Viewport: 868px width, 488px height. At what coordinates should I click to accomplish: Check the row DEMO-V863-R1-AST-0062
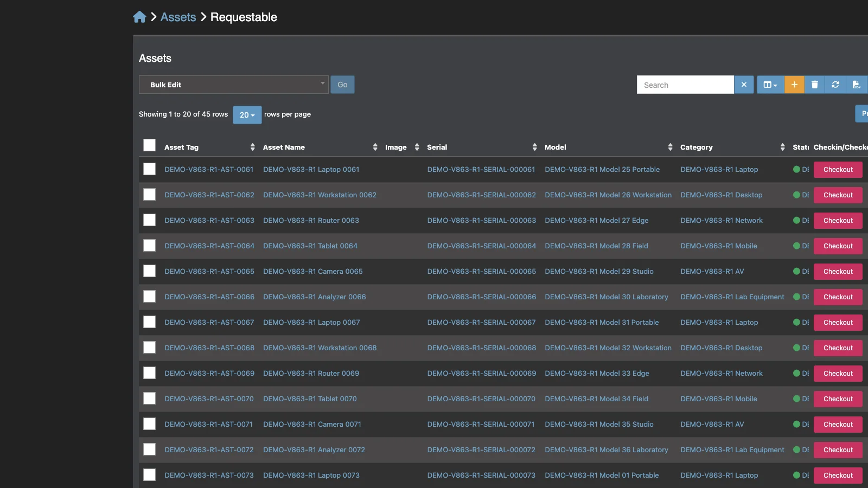(x=149, y=195)
